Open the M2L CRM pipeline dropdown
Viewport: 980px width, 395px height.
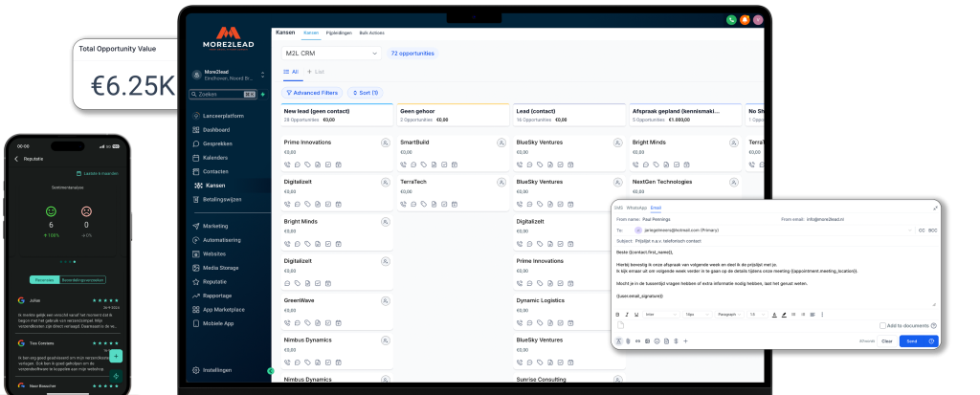coord(332,54)
